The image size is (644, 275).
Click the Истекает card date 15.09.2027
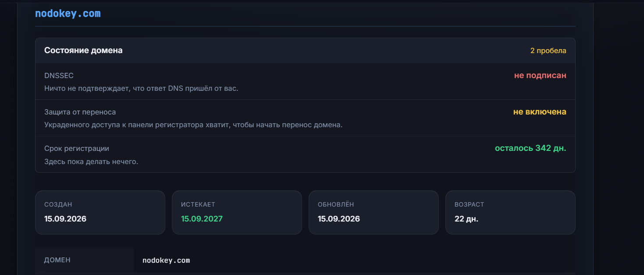click(202, 218)
